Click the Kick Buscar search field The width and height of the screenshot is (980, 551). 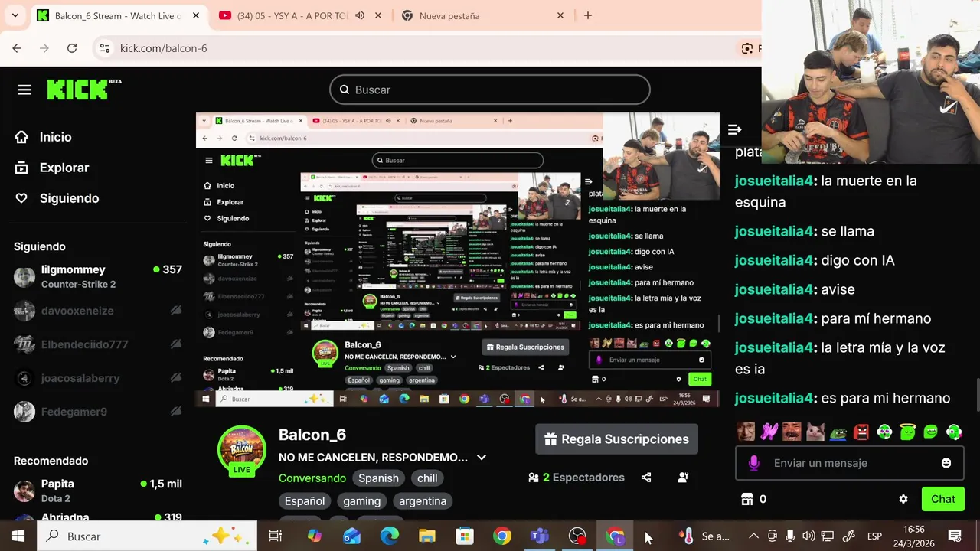tap(490, 90)
